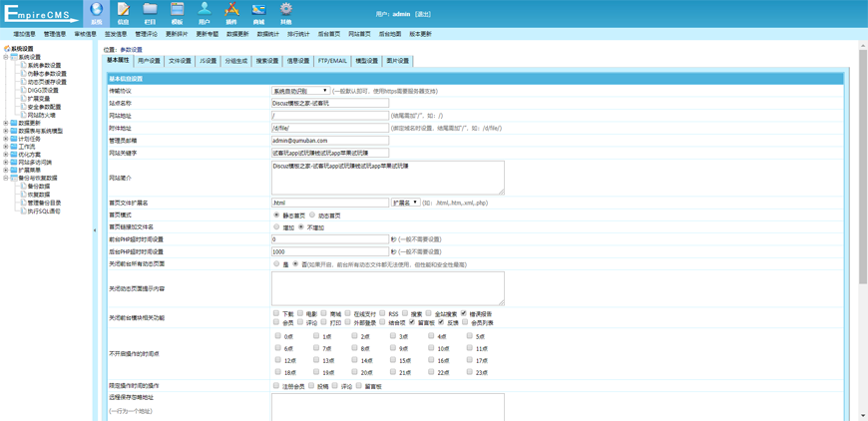Click the EmpireCMS logo

(x=42, y=13)
